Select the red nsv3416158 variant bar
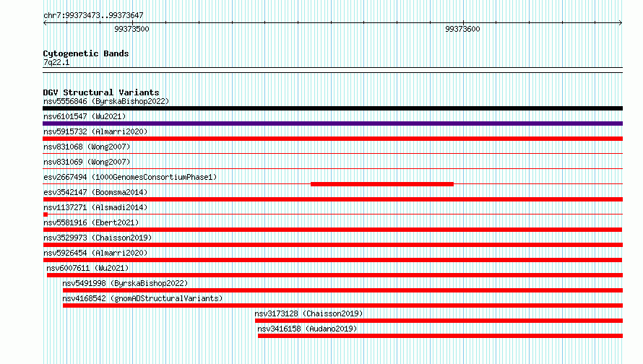 coord(441,336)
